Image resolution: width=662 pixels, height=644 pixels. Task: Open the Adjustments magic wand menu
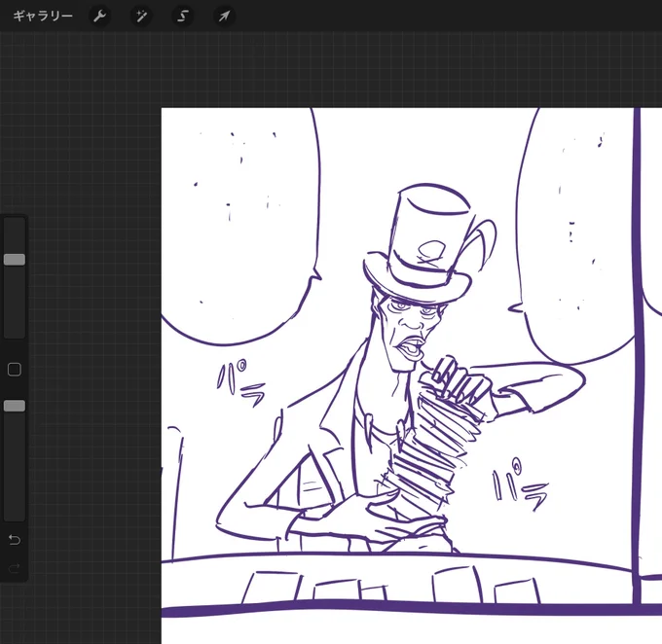coord(141,17)
